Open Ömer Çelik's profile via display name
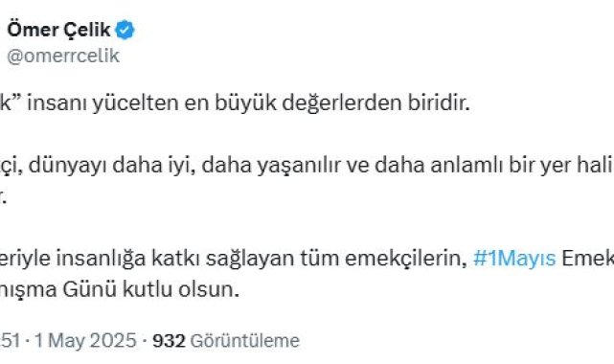The height and width of the screenshot is (364, 614). (x=58, y=30)
